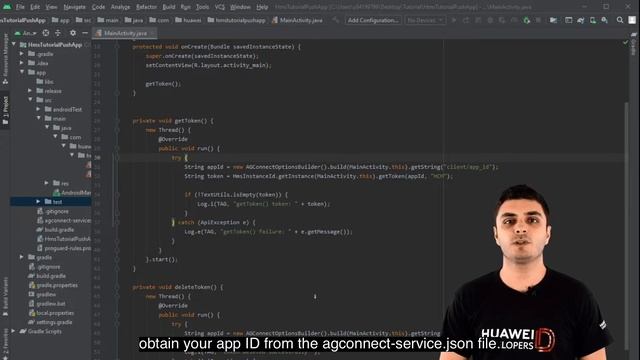Click Collapse All icon in Project panel
This screenshot has width=640, height=360.
(x=58, y=33)
